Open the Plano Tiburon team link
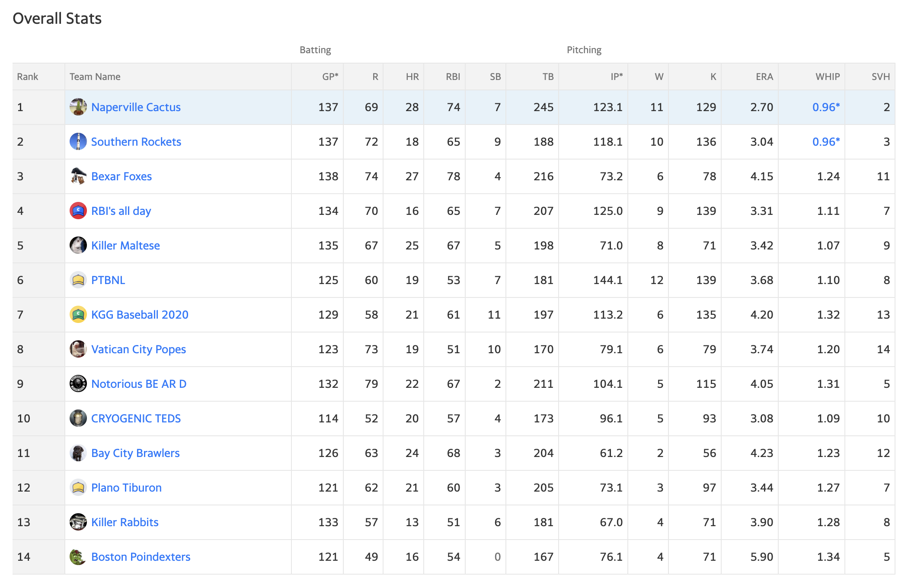 click(x=126, y=488)
